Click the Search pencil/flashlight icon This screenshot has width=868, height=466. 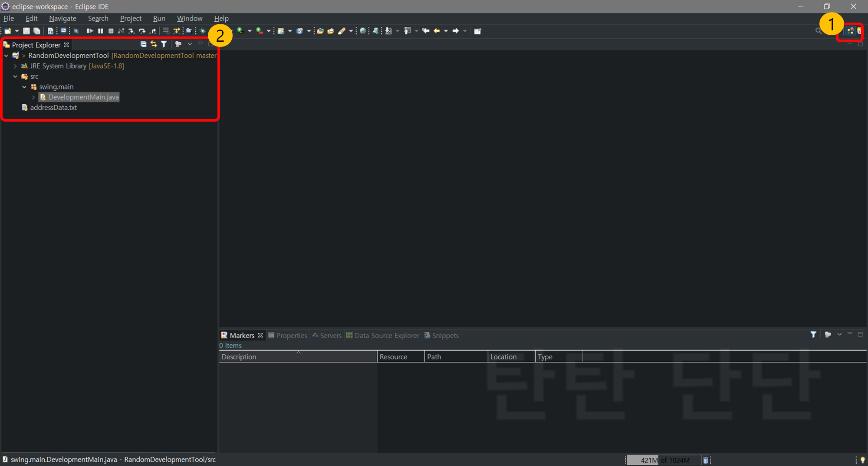tap(342, 31)
